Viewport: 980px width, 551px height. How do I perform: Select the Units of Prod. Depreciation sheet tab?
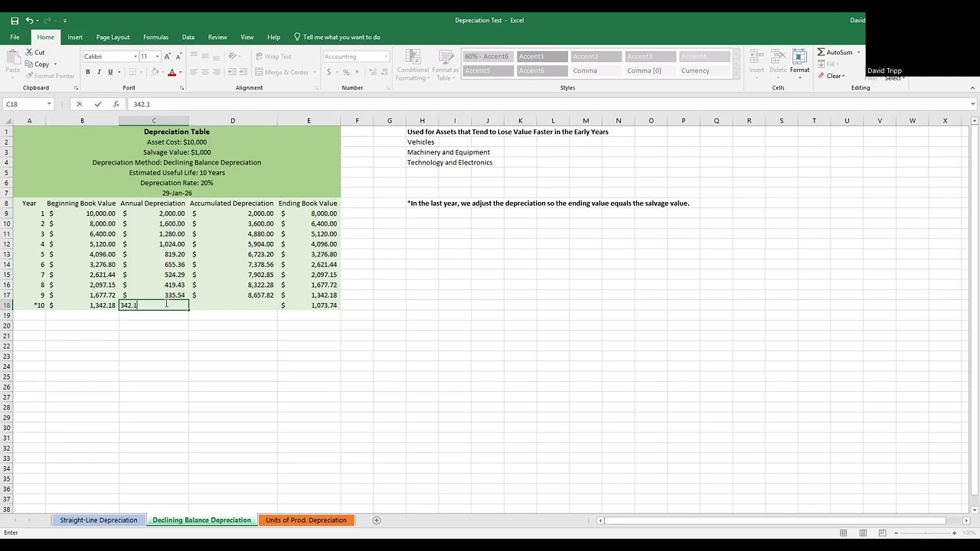[306, 520]
